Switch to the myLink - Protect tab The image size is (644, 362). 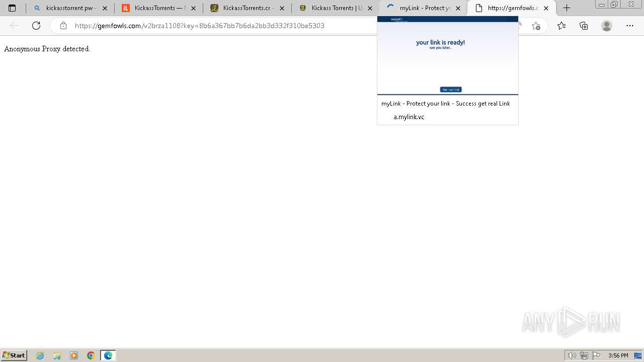coord(424,8)
